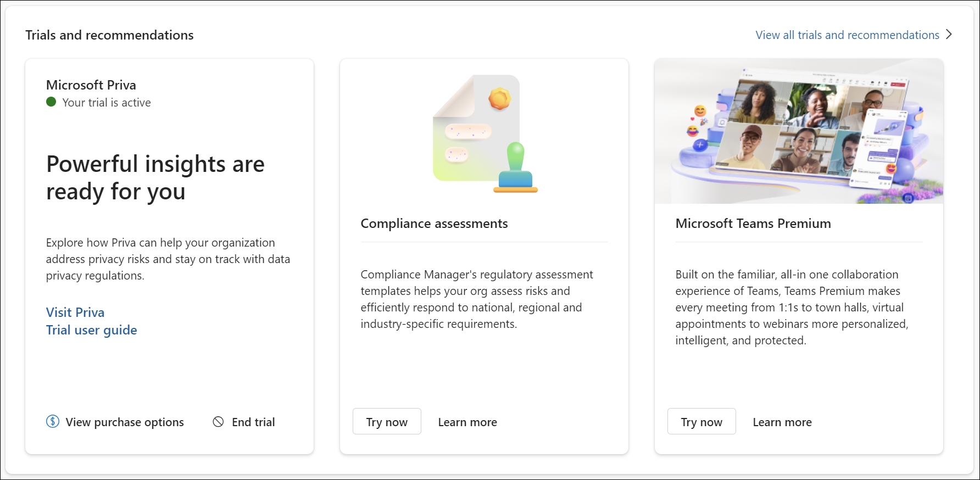The height and width of the screenshot is (480, 980).
Task: Try now for Microsoft Teams Premium
Action: coord(701,421)
